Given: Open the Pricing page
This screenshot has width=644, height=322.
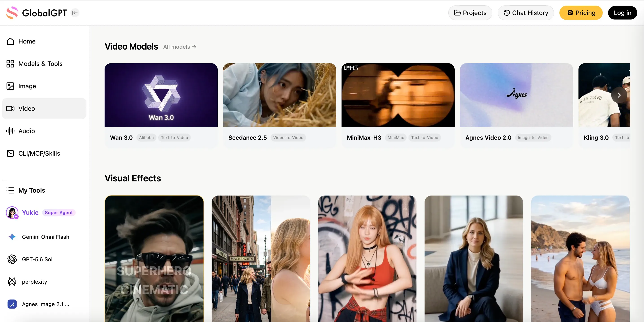Looking at the screenshot, I should 581,13.
